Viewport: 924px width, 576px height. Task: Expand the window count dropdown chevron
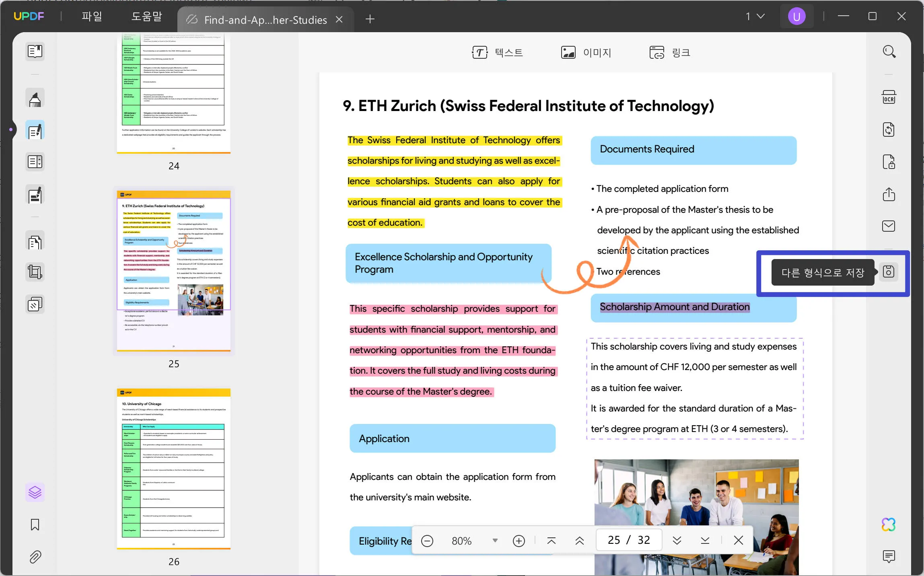click(760, 16)
